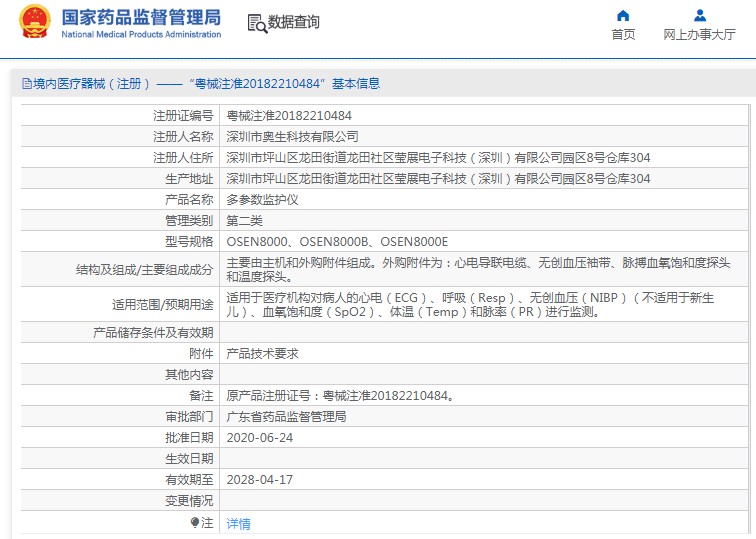Select registrant name 深圳市奥生科技有限公司
This screenshot has width=756, height=539.
[x=293, y=137]
